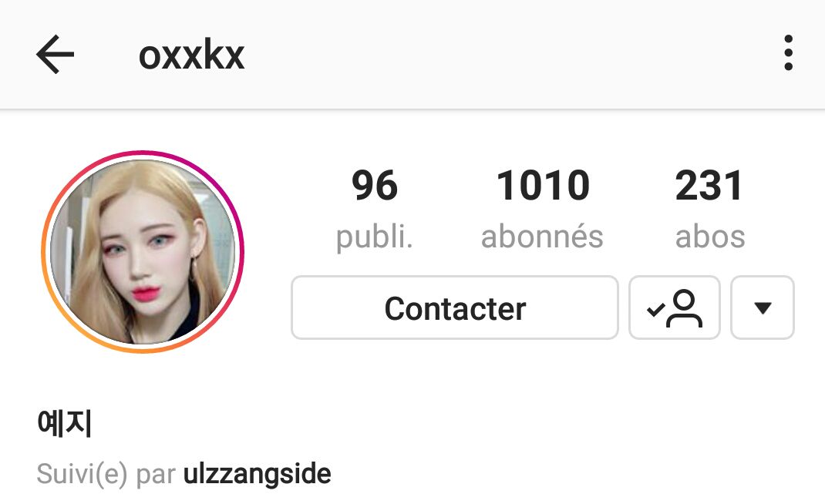
Task: Click the display name 예지
Action: (64, 422)
